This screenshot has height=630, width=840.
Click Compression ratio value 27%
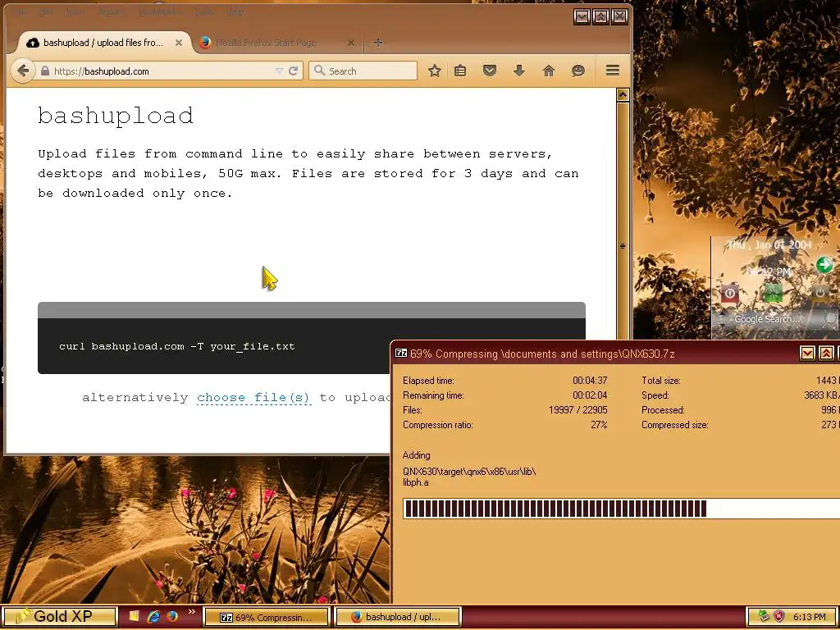tap(599, 425)
